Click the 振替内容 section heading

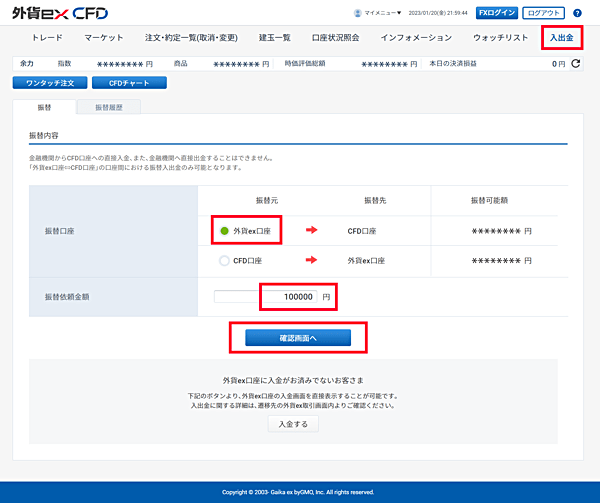[x=44, y=135]
